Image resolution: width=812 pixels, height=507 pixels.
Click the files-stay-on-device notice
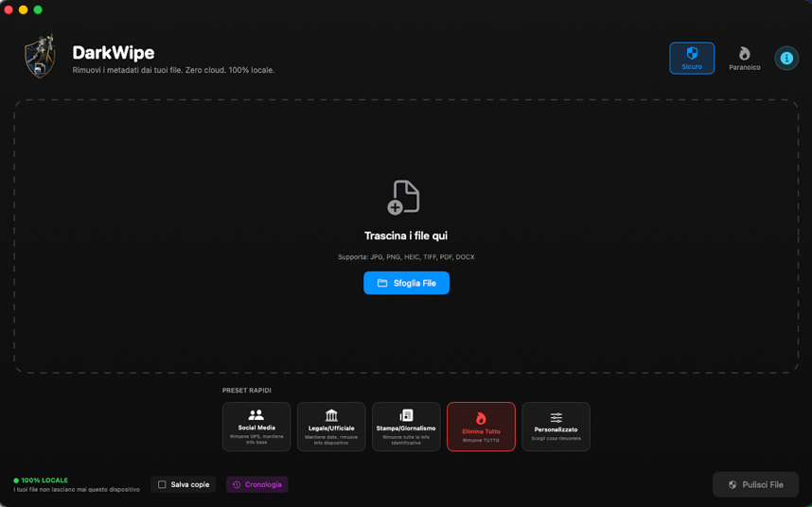click(x=77, y=489)
